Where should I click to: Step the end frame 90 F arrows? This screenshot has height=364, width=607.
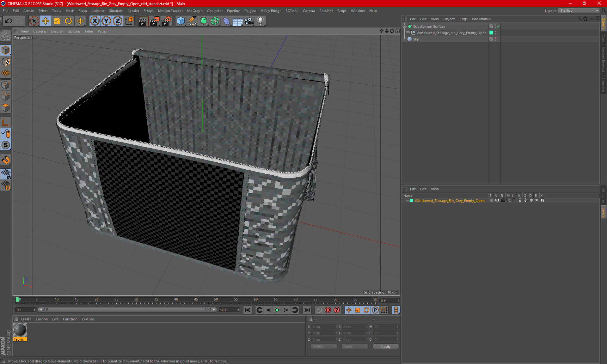click(238, 310)
